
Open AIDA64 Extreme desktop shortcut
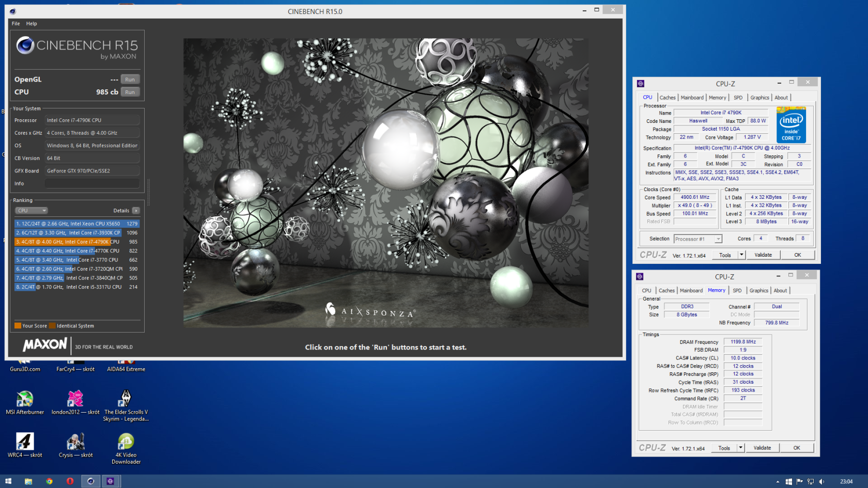coord(126,366)
